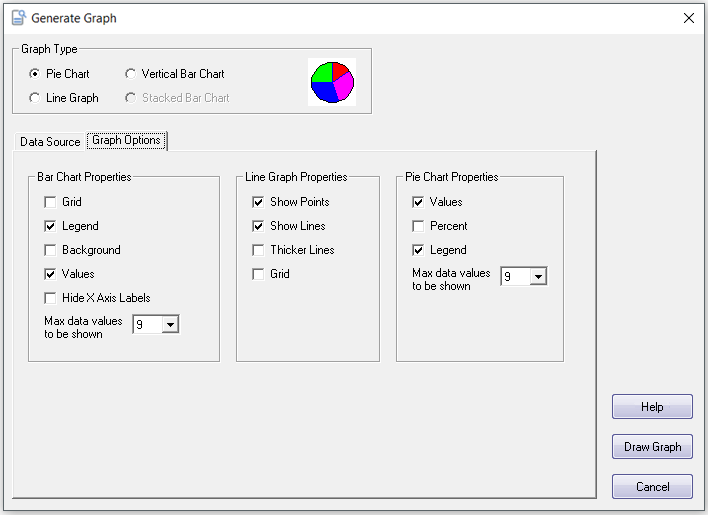Image resolution: width=708 pixels, height=515 pixels.
Task: Enable Grid in Line Graph Properties
Action: [258, 274]
